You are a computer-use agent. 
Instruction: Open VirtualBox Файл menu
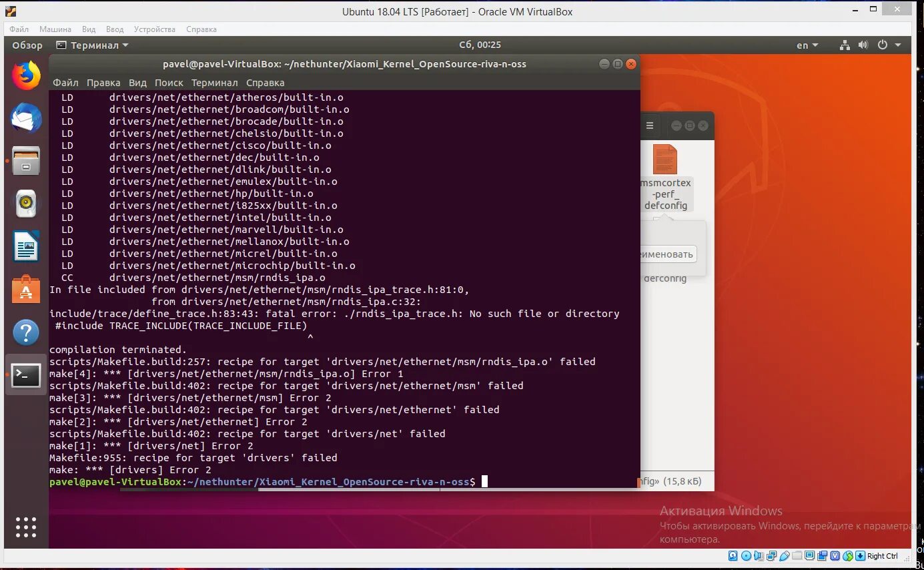19,29
